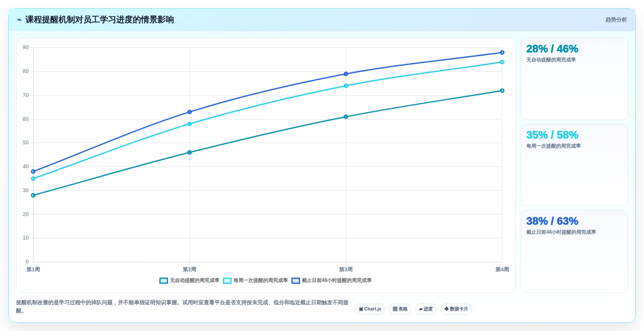Click the 数据卡片 tag chip
The image size is (644, 331).
456,309
